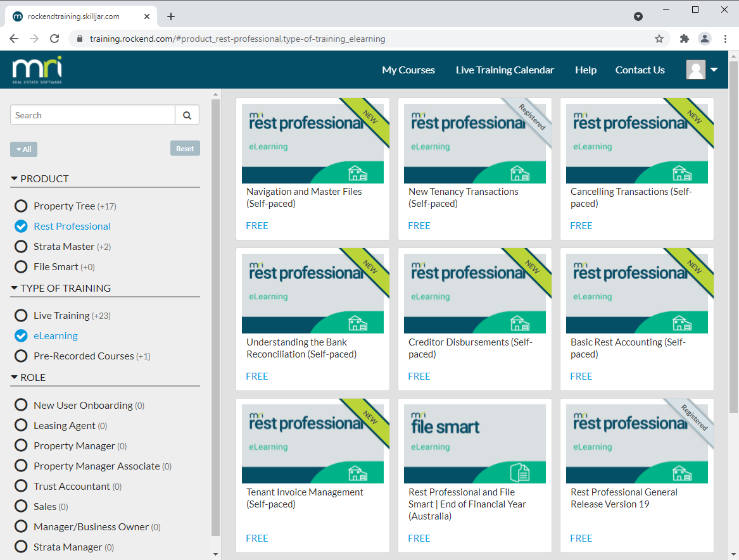Image resolution: width=739 pixels, height=560 pixels.
Task: Expand the user account dropdown arrow
Action: pyautogui.click(x=714, y=70)
